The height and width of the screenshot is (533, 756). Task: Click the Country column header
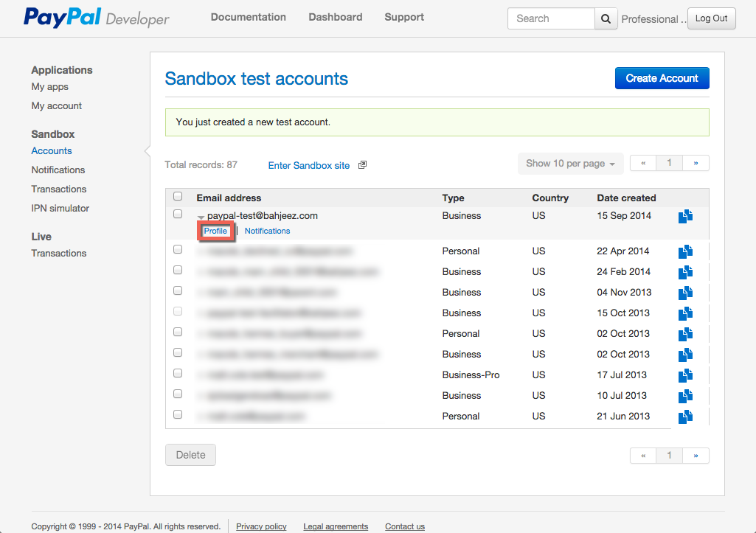tap(550, 198)
